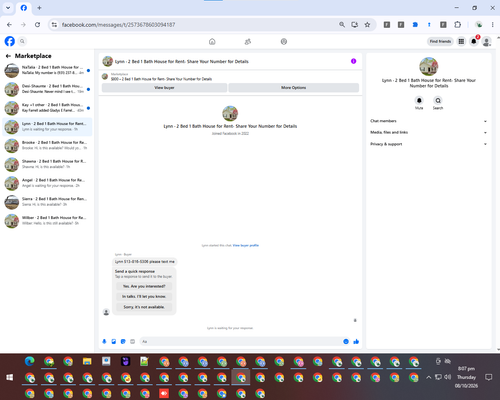Click the volume icon in system tray
The width and height of the screenshot is (500, 400).
click(448, 377)
